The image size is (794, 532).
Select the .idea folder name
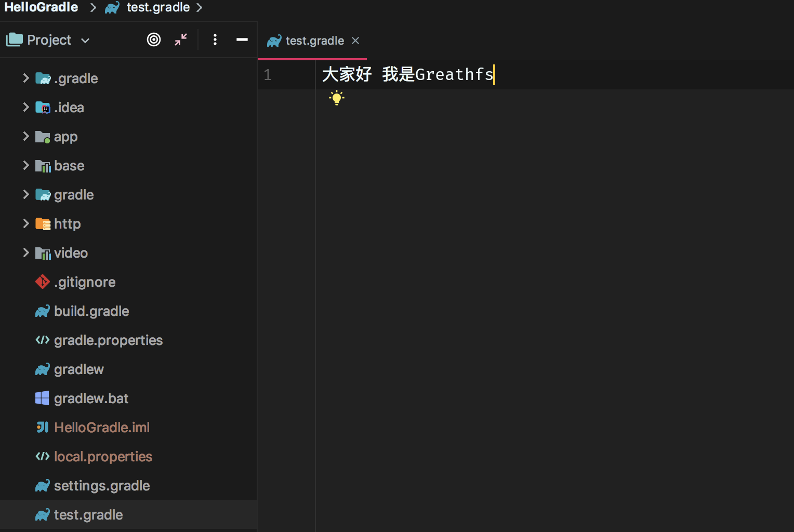(x=69, y=108)
